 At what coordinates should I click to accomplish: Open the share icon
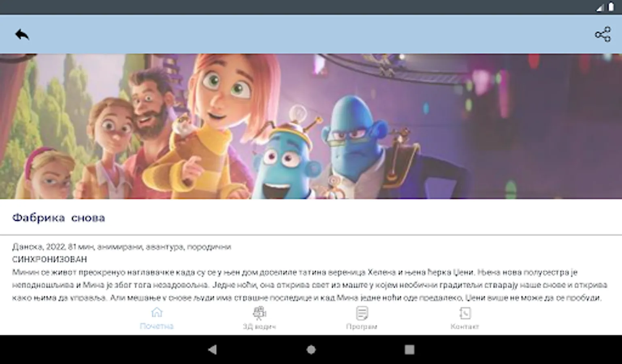(603, 34)
